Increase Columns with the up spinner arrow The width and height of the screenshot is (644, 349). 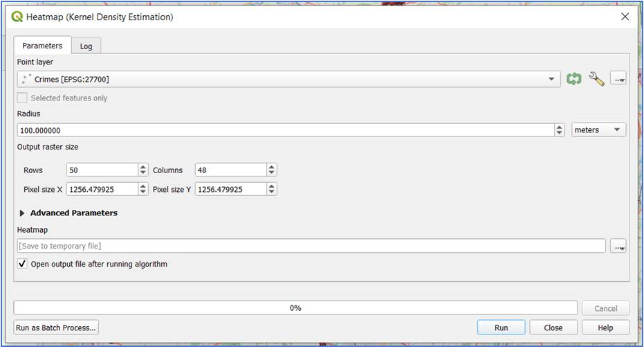(271, 166)
